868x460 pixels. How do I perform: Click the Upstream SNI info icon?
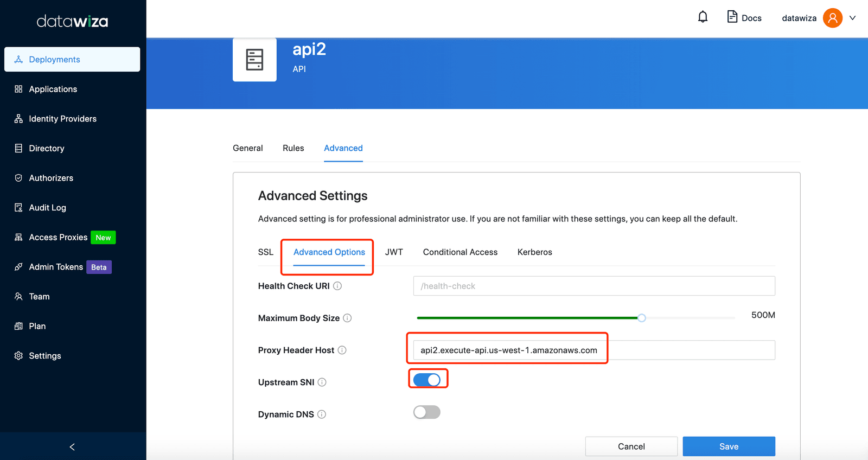[322, 382]
